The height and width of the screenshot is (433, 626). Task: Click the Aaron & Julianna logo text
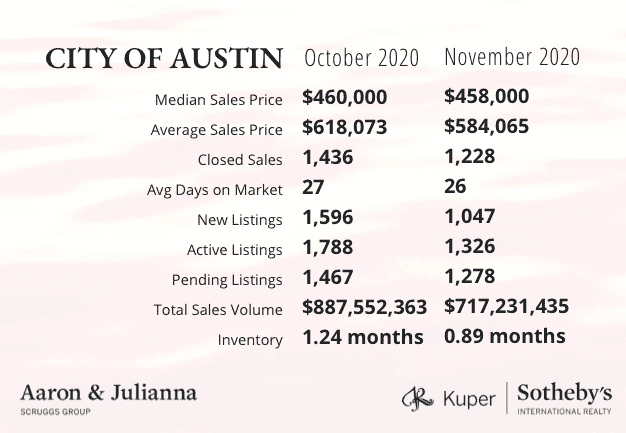click(108, 391)
